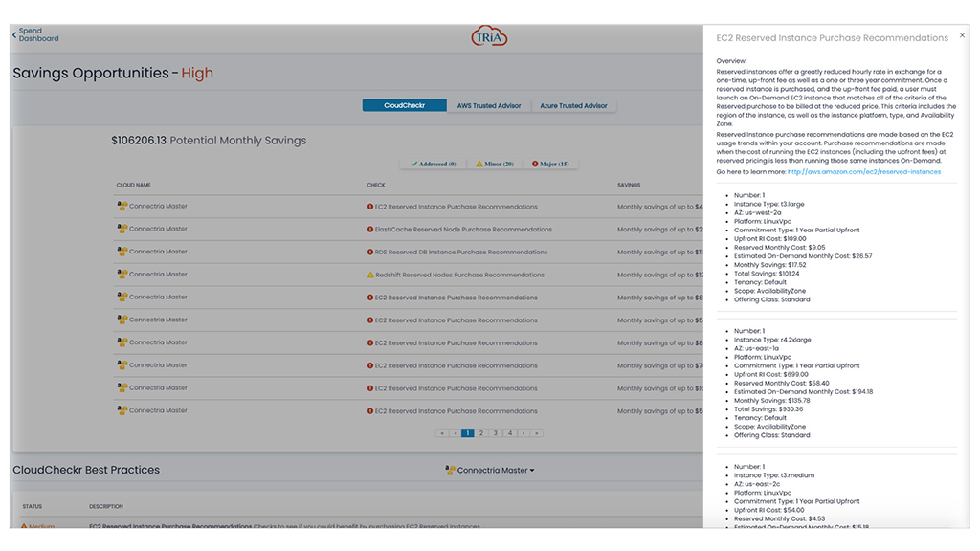The height and width of the screenshot is (551, 980).
Task: Open the AWS Trusted Advisor tab
Action: (489, 105)
